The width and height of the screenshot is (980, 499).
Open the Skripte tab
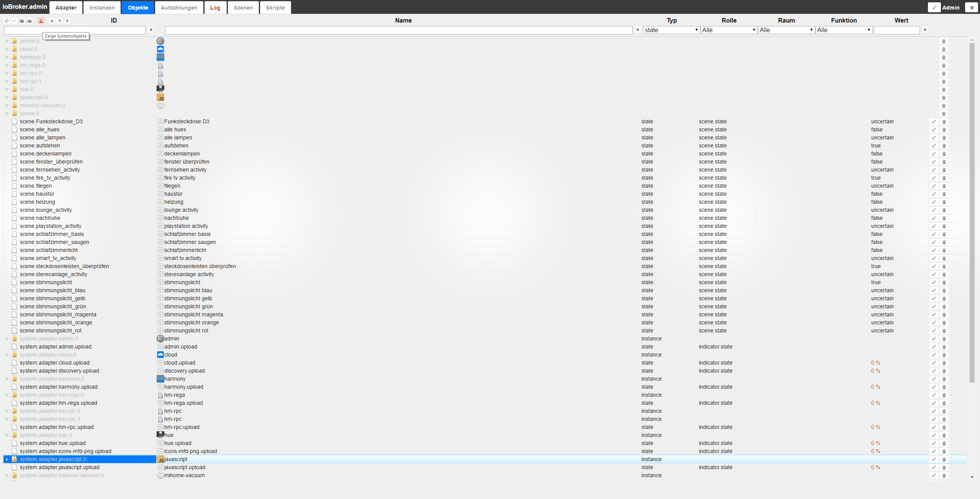275,8
